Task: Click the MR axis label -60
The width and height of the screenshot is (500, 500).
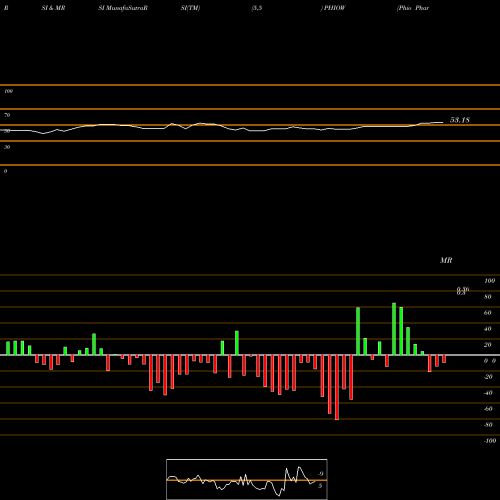Action: tap(488, 409)
